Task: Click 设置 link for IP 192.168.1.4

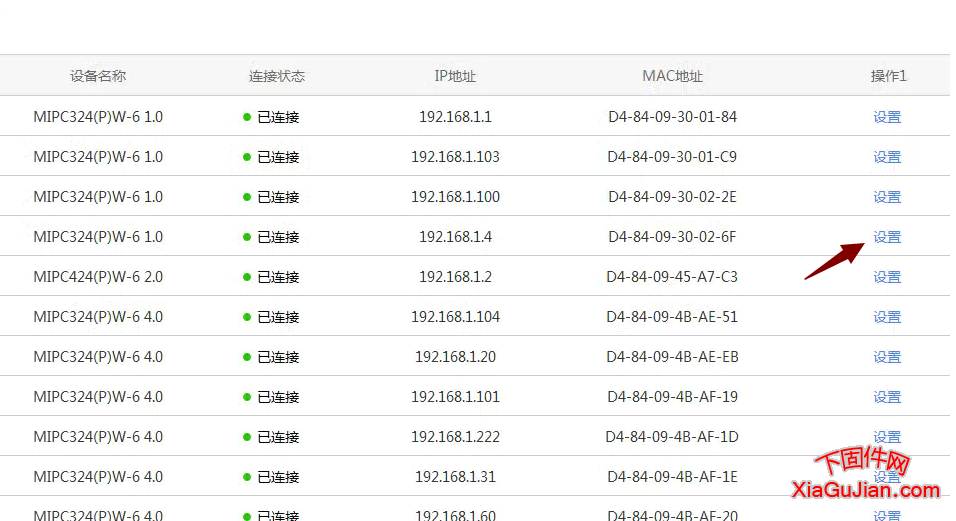Action: (886, 237)
